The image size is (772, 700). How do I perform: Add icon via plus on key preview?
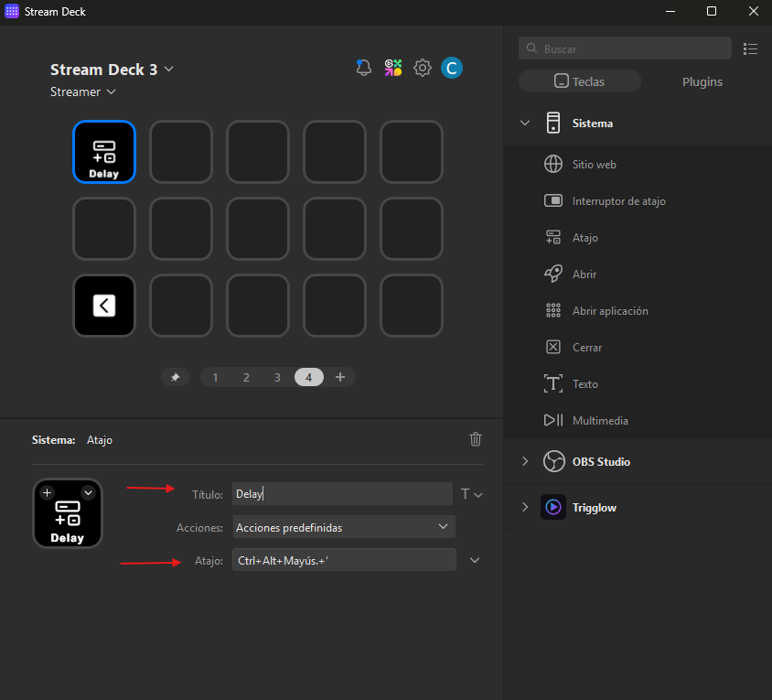(48, 492)
